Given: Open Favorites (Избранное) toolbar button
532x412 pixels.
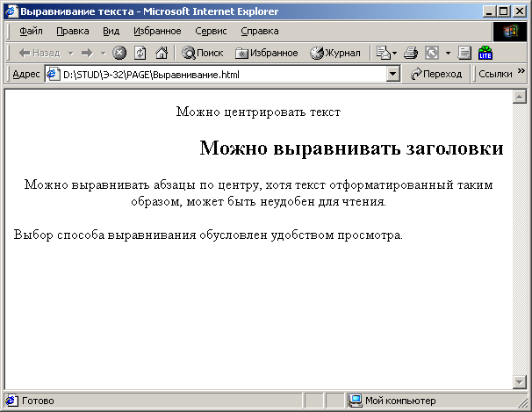Looking at the screenshot, I should click(267, 53).
